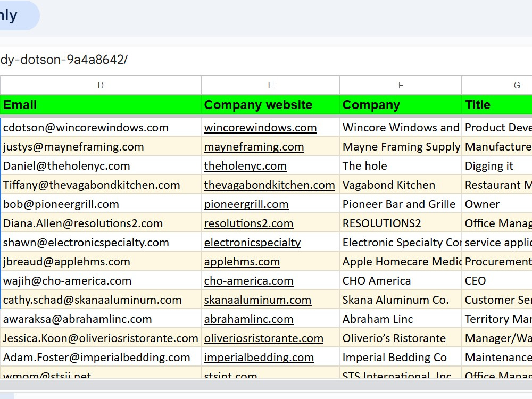Select the service applic title cell
The height and width of the screenshot is (399, 532).
pyautogui.click(x=497, y=243)
